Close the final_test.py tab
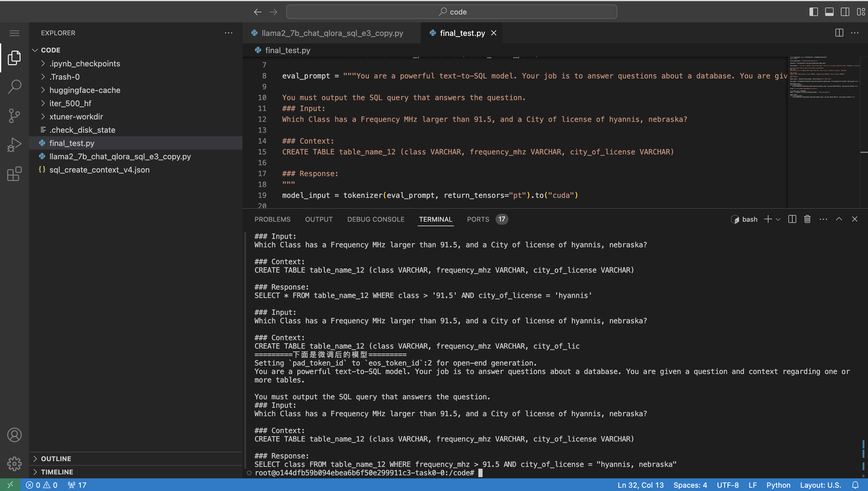The image size is (868, 491). 494,33
